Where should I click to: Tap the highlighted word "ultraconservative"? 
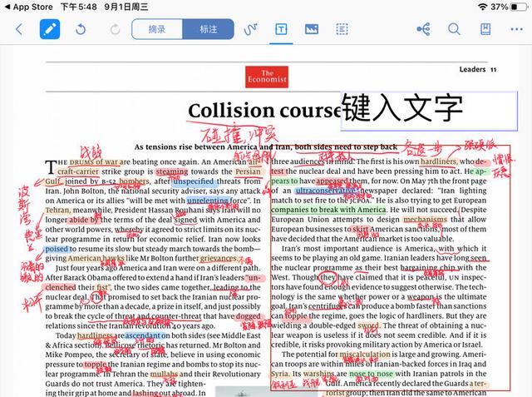point(325,191)
